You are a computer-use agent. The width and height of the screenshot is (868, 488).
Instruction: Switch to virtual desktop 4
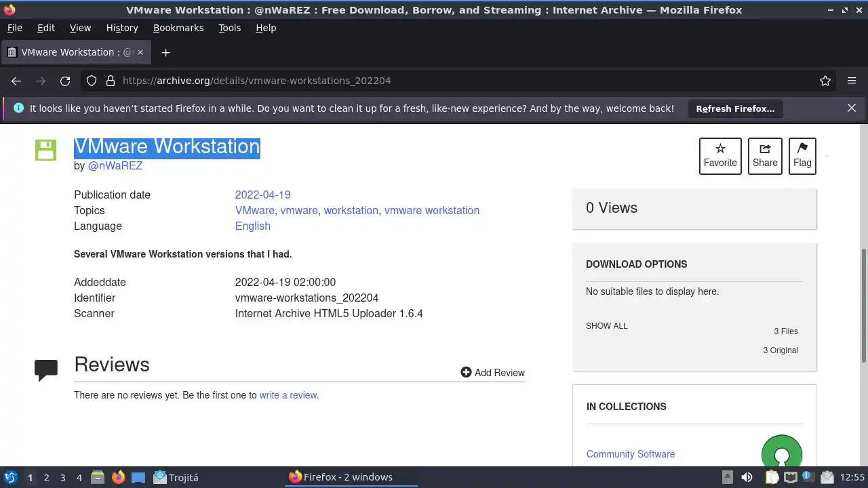pyautogui.click(x=79, y=477)
